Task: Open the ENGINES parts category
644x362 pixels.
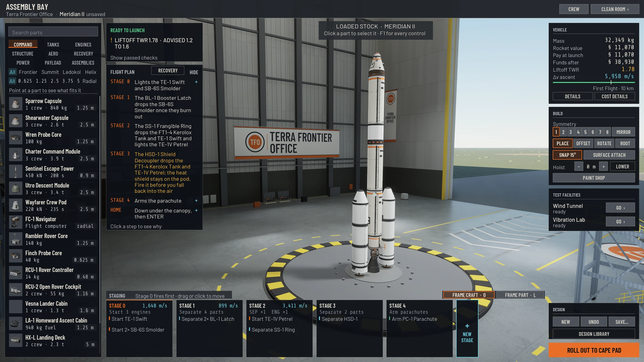Action: pos(83,44)
